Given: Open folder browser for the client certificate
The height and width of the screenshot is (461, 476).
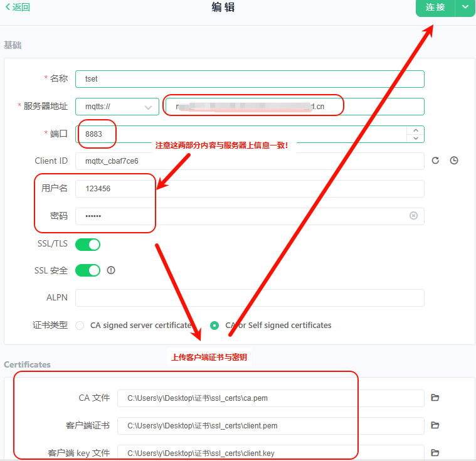Looking at the screenshot, I should [x=435, y=425].
